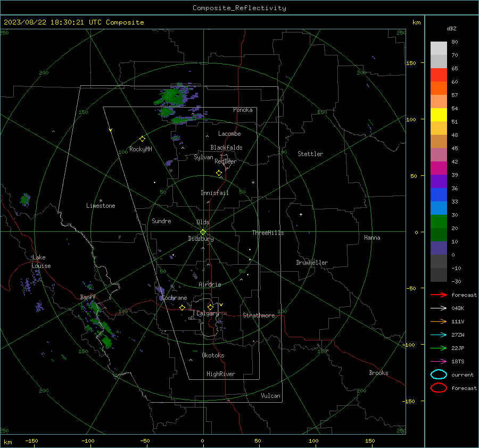Pick the blue 36 to 33 dBZ swatch
This screenshot has height=448, width=479.
(x=439, y=195)
